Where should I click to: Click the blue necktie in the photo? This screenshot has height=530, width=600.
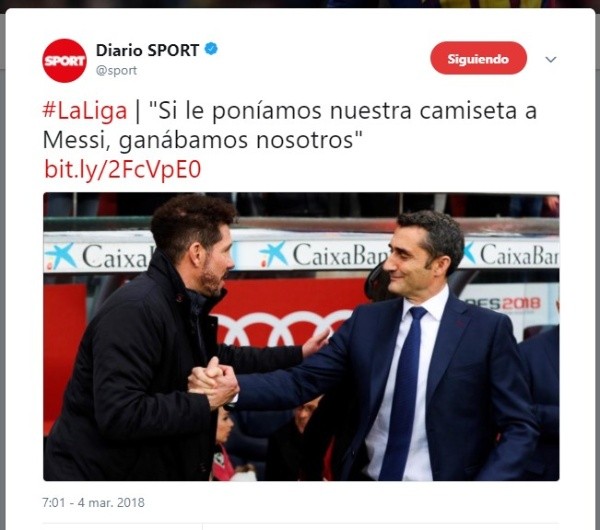pyautogui.click(x=404, y=392)
